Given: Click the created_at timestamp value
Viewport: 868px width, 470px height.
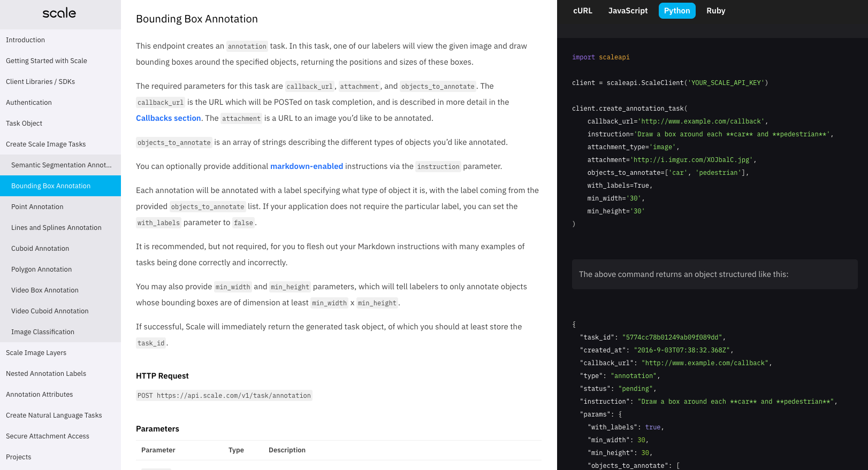Looking at the screenshot, I should (x=683, y=350).
